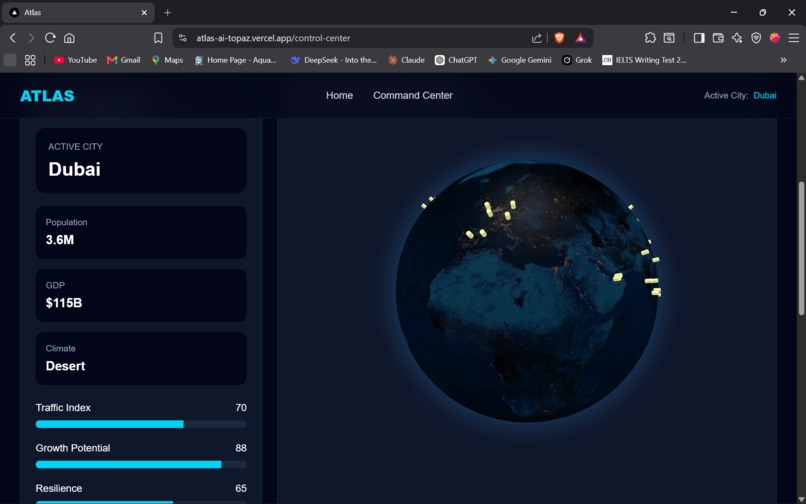Open the Maps bookmark
Viewport: 806px width, 504px height.
click(x=167, y=60)
